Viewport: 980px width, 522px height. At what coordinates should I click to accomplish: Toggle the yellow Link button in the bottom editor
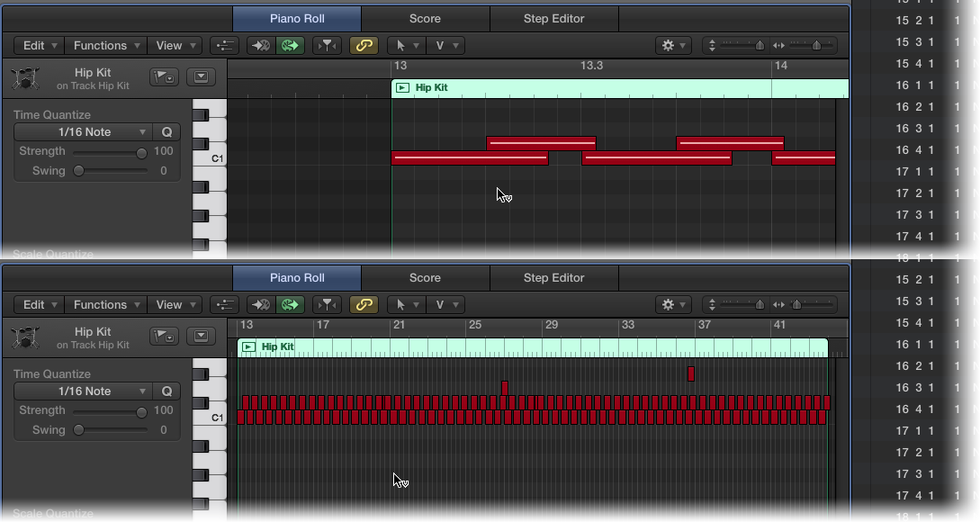click(x=364, y=305)
